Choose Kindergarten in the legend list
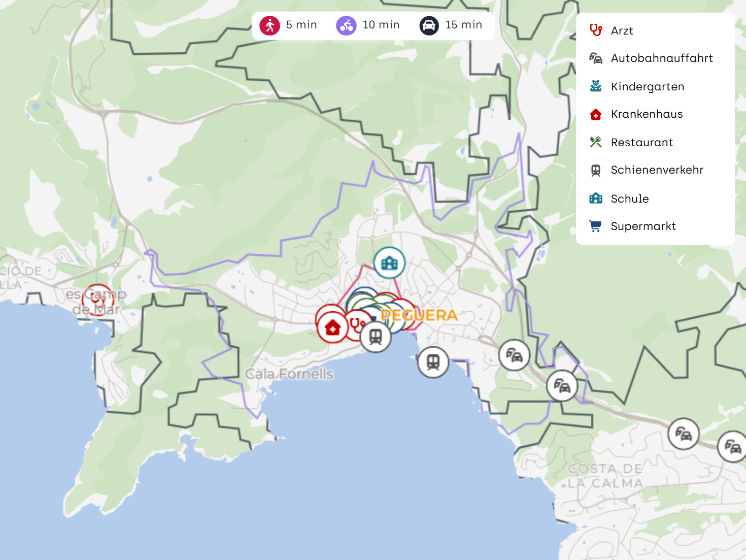 (647, 87)
